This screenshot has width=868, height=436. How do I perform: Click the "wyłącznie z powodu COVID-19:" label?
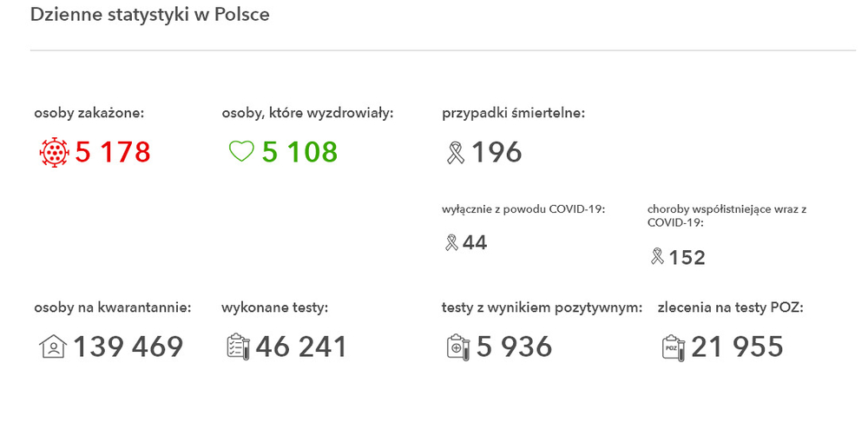click(523, 208)
